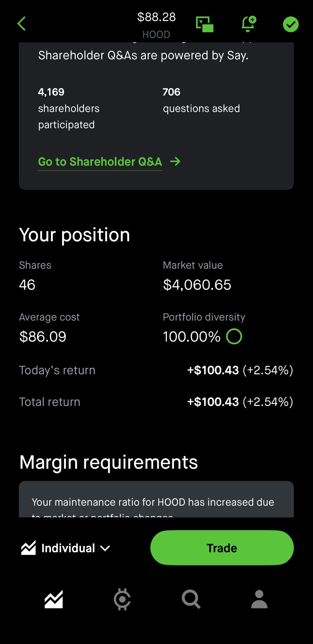313x644 pixels.
Task: Go to the account profile tab
Action: point(259,599)
